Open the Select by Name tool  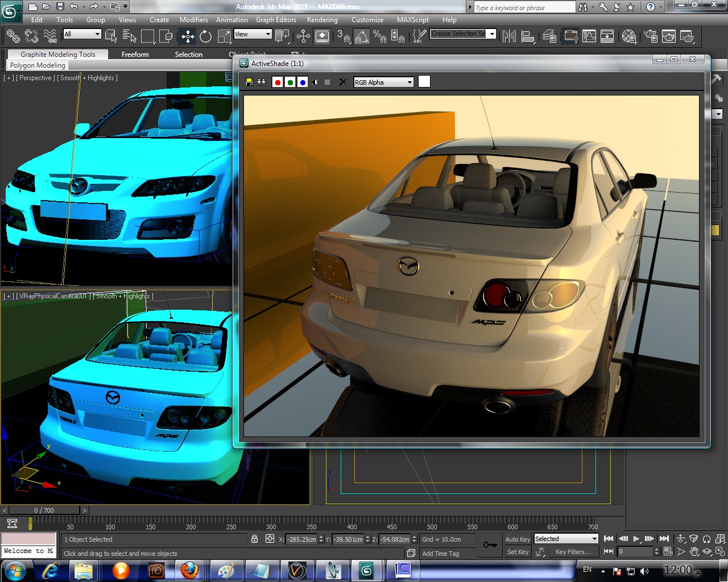coord(129,36)
